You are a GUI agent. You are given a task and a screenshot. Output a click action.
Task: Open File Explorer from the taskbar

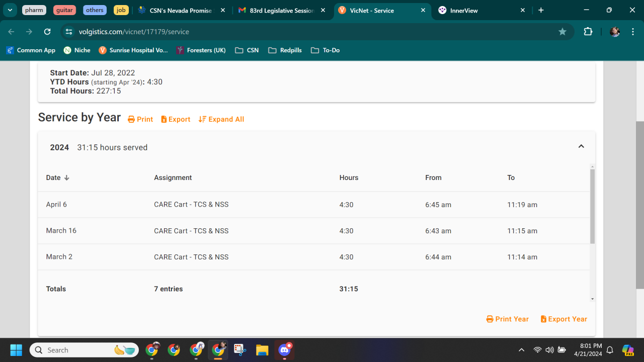[262, 350]
